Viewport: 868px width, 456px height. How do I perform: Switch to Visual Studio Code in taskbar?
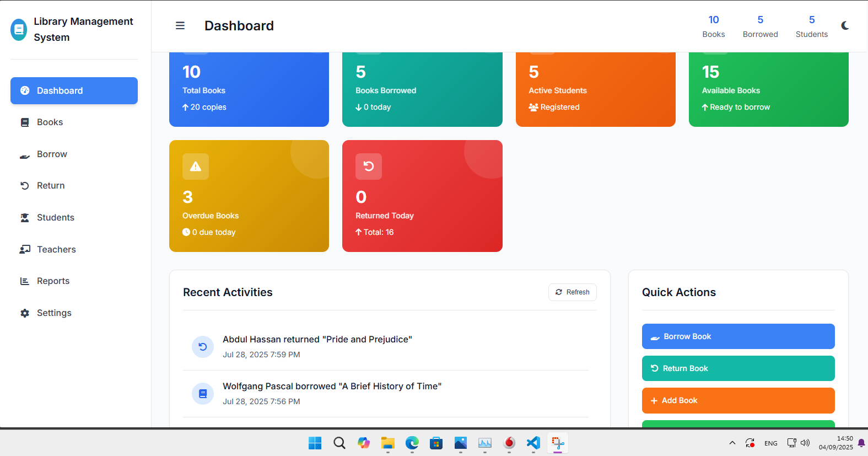533,443
